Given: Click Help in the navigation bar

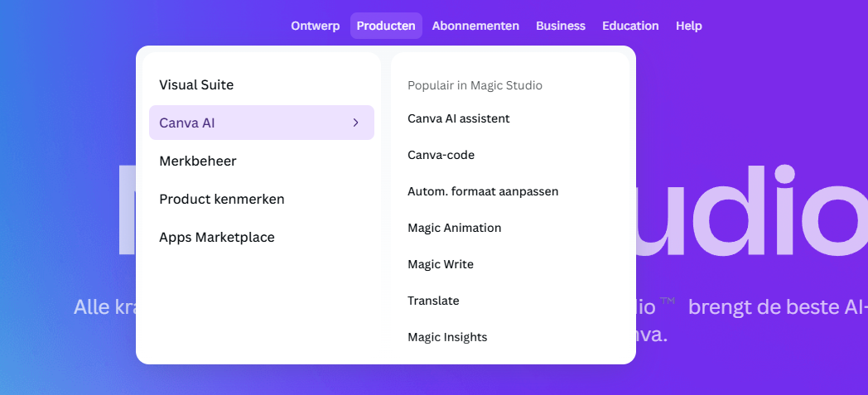Looking at the screenshot, I should (688, 26).
